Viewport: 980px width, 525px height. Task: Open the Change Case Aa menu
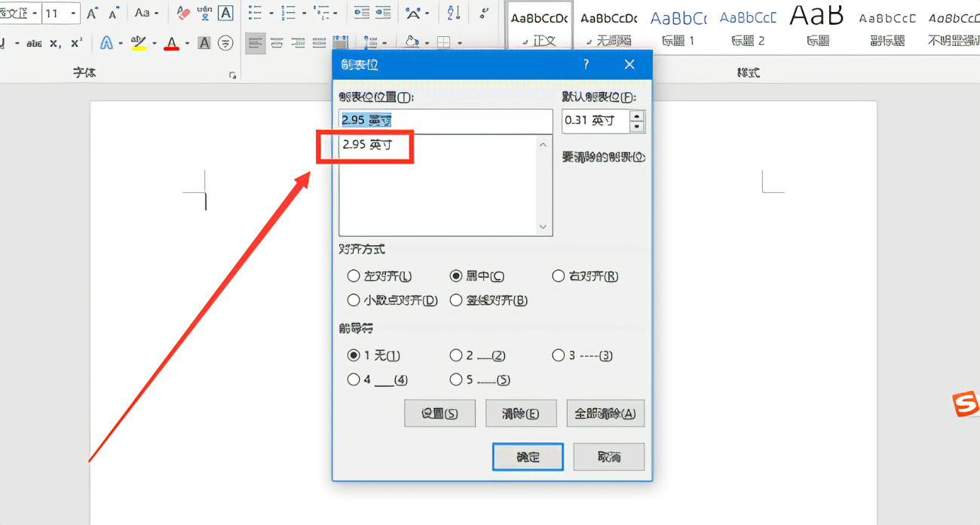pos(147,14)
